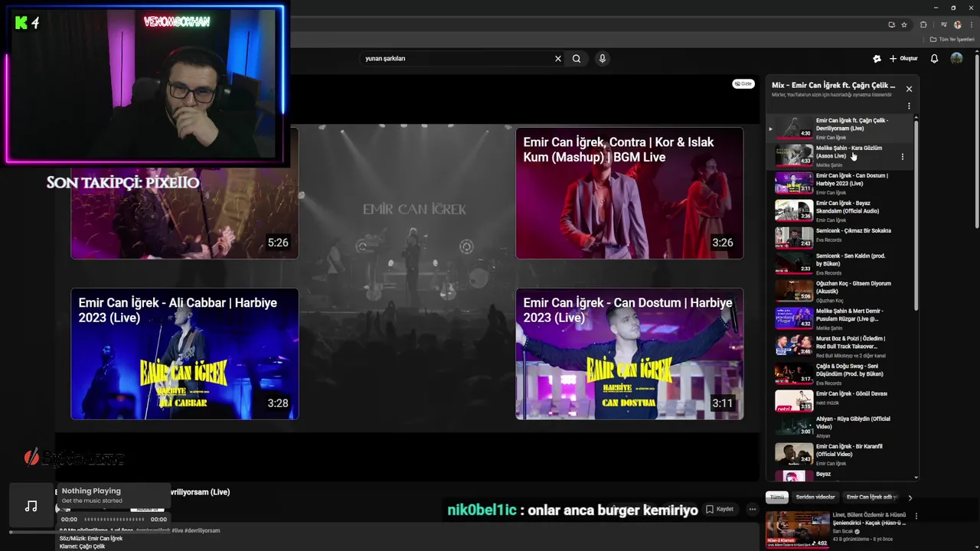Screen dimensions: 980x551
Task: Play Beyaz Skandalım Official Audio item
Action: coord(840,211)
